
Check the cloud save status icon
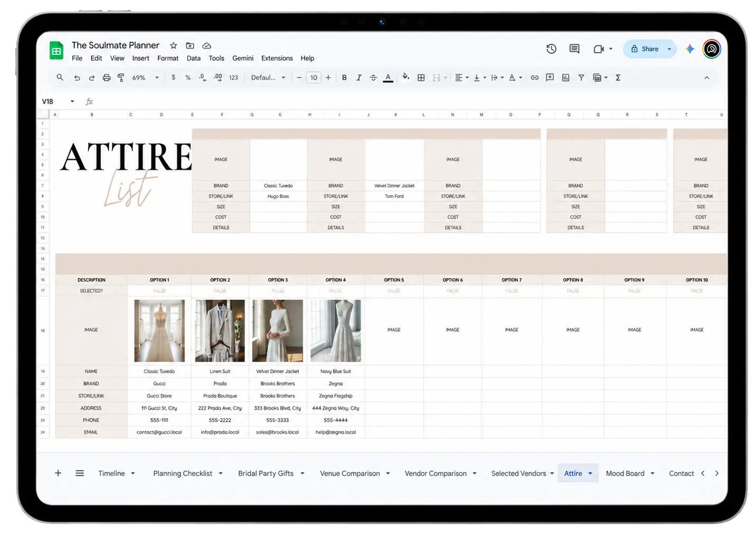coord(207,46)
